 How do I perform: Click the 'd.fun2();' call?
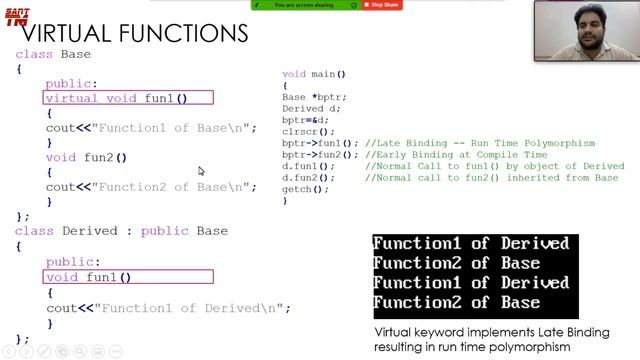coord(308,178)
